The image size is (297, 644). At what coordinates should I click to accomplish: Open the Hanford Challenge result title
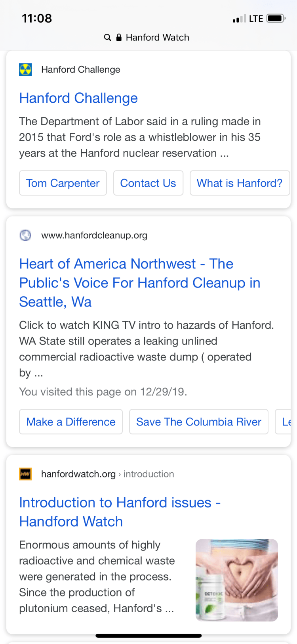click(x=78, y=98)
